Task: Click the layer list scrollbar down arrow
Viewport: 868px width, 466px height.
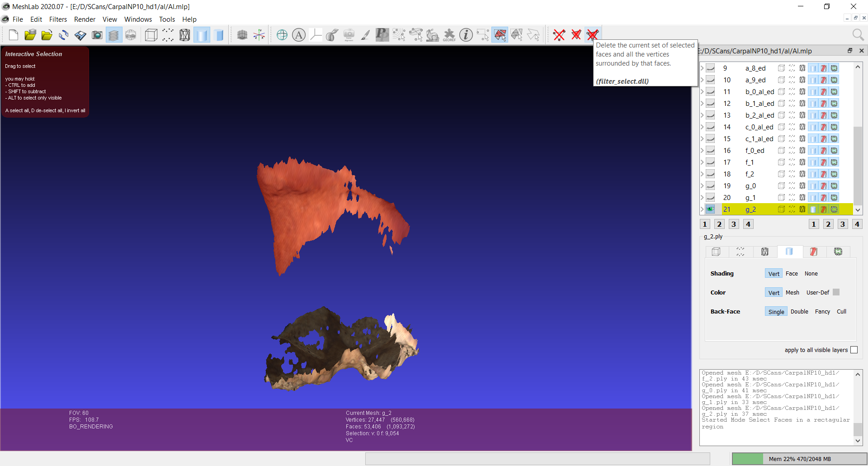Action: (858, 210)
